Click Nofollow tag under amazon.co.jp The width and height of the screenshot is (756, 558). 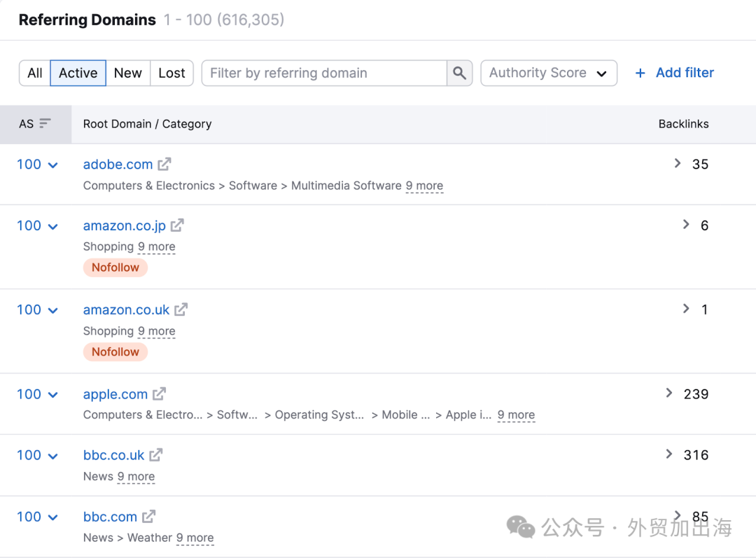(x=115, y=267)
